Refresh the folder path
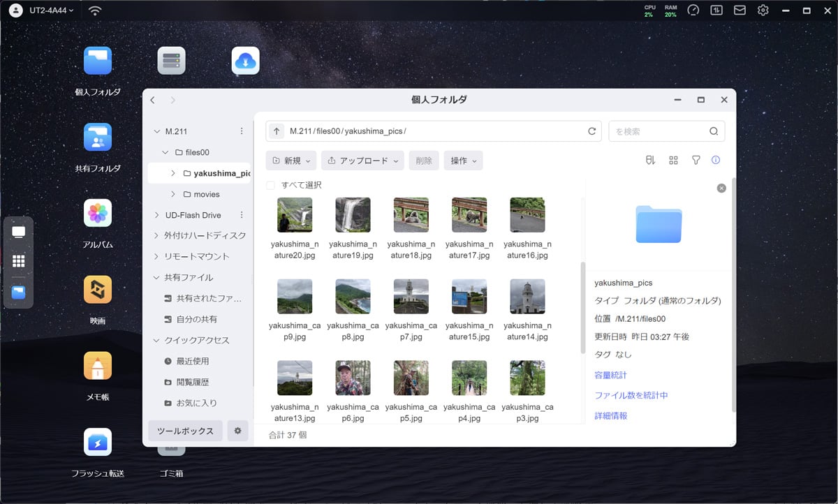This screenshot has height=504, width=838. [x=592, y=131]
